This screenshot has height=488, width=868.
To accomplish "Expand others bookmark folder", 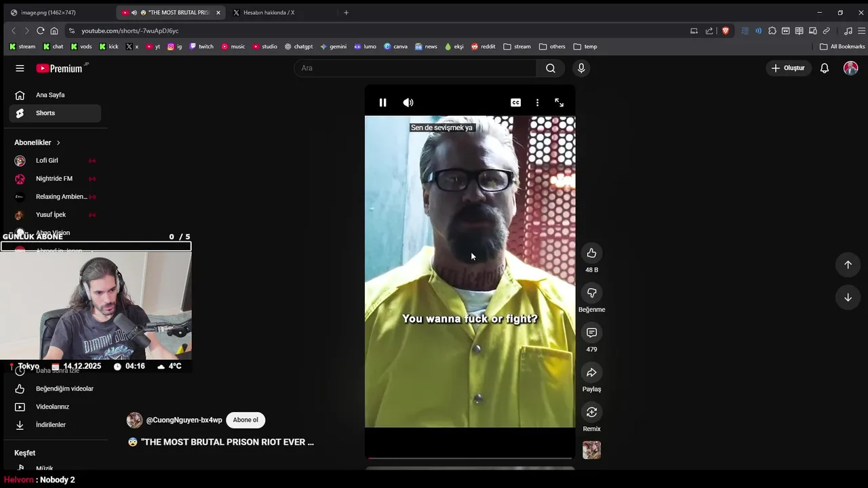I will pos(552,47).
